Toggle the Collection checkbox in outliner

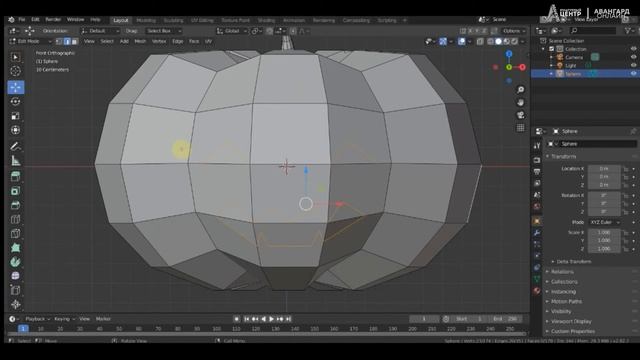click(551, 49)
